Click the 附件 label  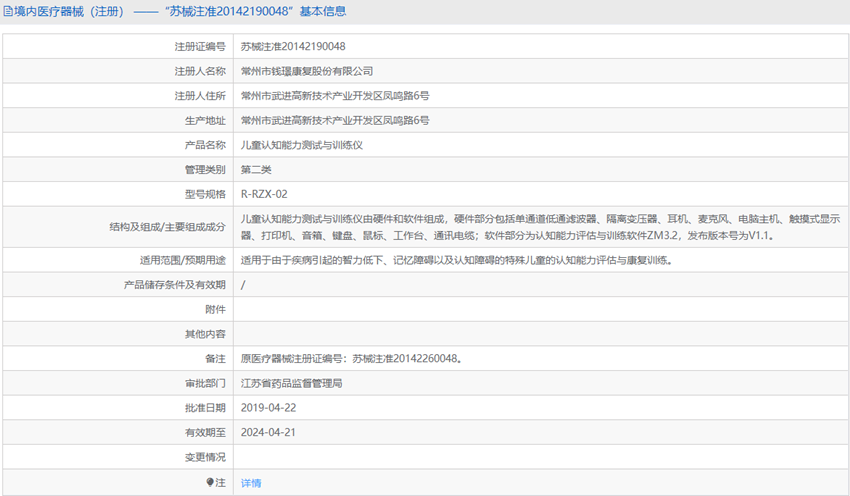(x=215, y=310)
